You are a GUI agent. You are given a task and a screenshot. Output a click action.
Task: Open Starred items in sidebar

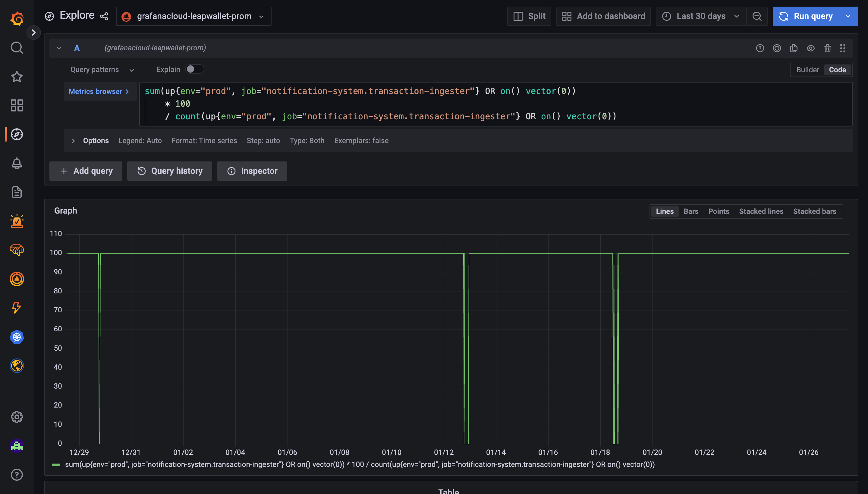pos(17,77)
